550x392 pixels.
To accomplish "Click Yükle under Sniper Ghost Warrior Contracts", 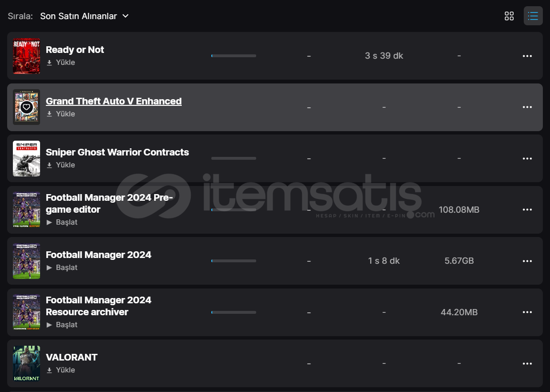I will click(61, 165).
